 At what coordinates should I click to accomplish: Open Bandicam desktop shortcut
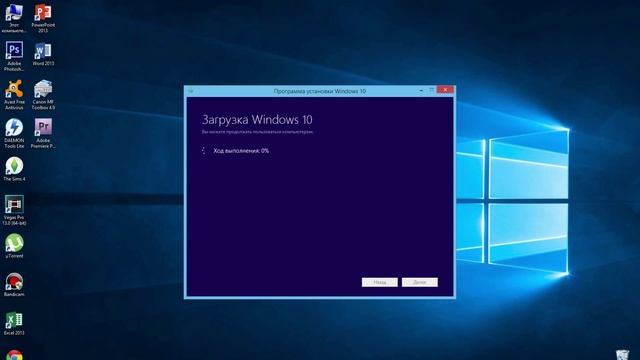tap(14, 284)
